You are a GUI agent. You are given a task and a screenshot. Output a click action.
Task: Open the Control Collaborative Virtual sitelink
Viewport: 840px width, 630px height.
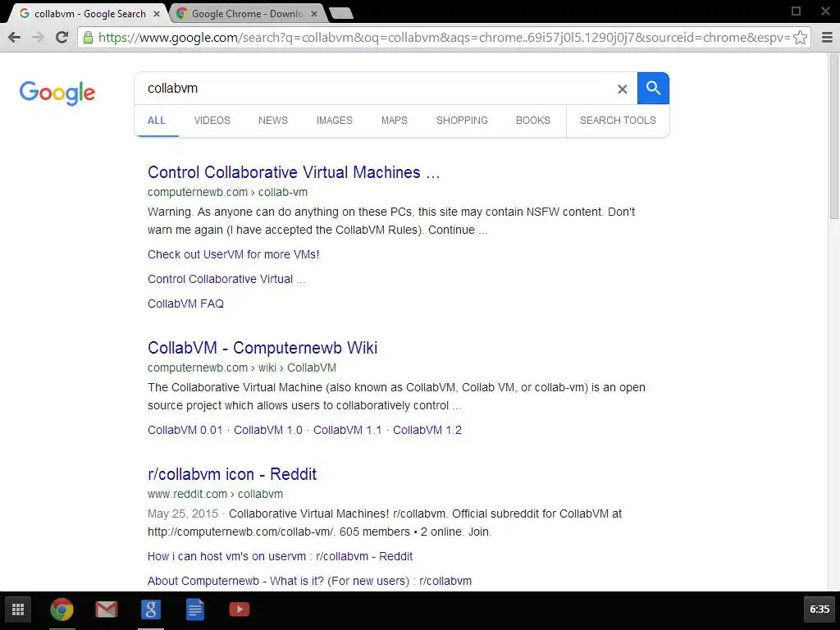(226, 279)
